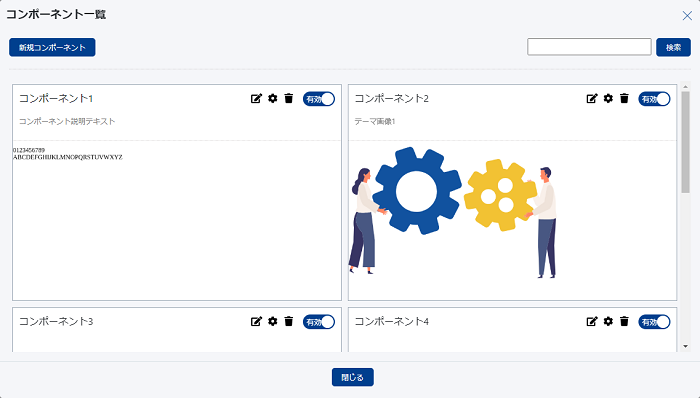This screenshot has width=700, height=398.
Task: Click the 0123456789 preview text
Action: point(29,150)
